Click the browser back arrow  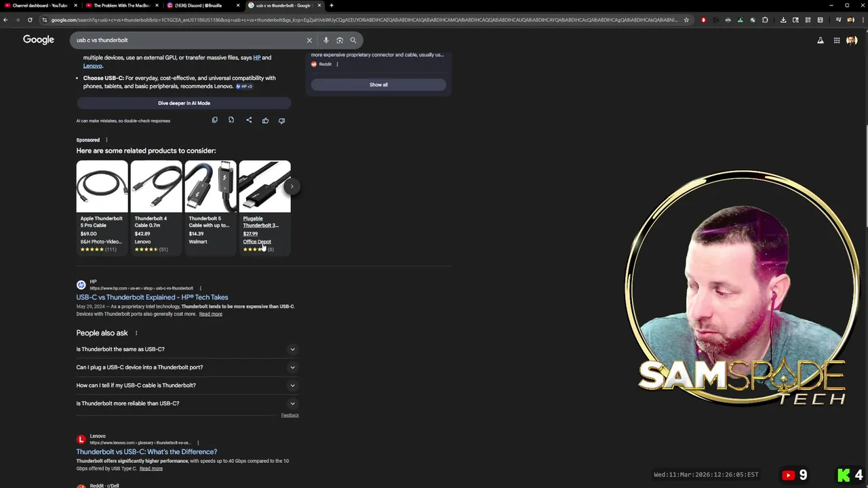click(5, 20)
